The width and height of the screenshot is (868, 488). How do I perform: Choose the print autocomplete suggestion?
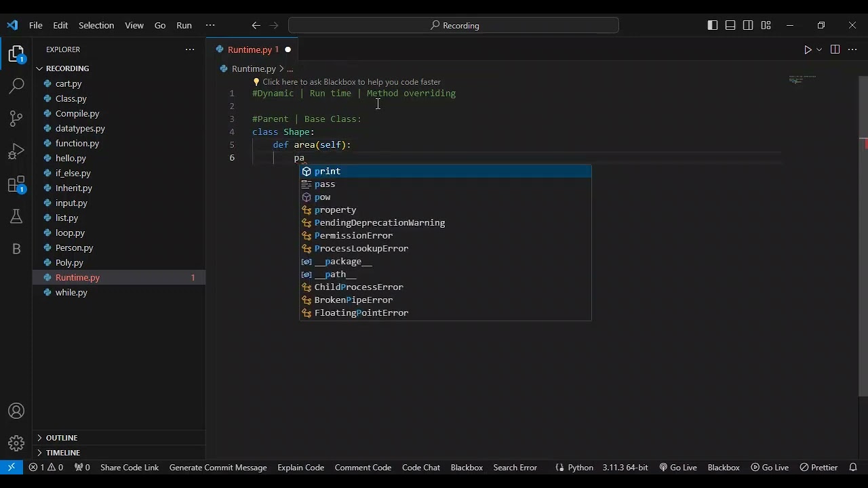(446, 171)
